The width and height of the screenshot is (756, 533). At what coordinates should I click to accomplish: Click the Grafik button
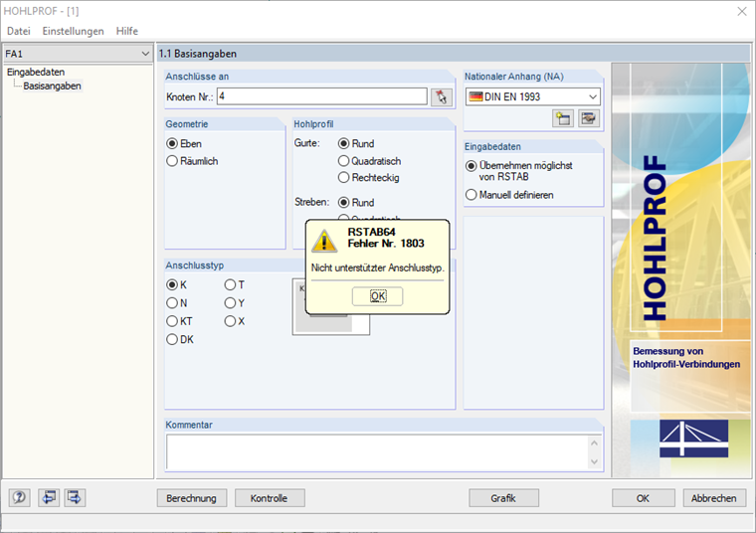pos(503,498)
